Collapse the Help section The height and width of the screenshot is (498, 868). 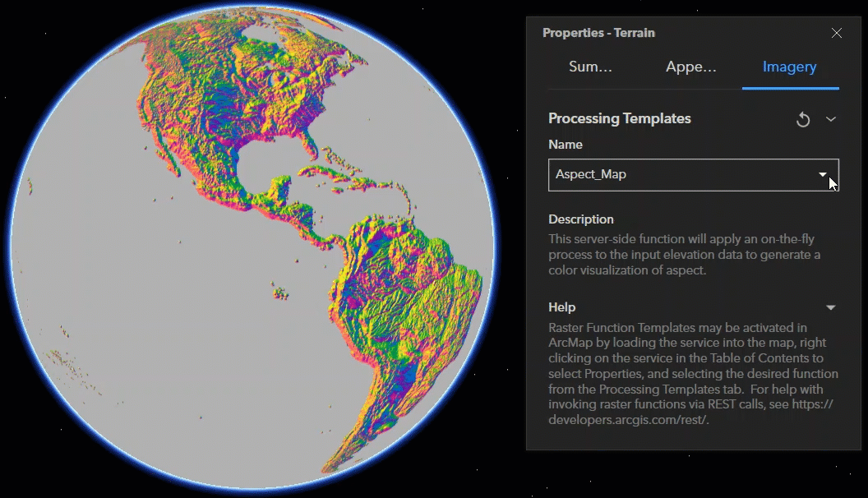click(x=831, y=307)
